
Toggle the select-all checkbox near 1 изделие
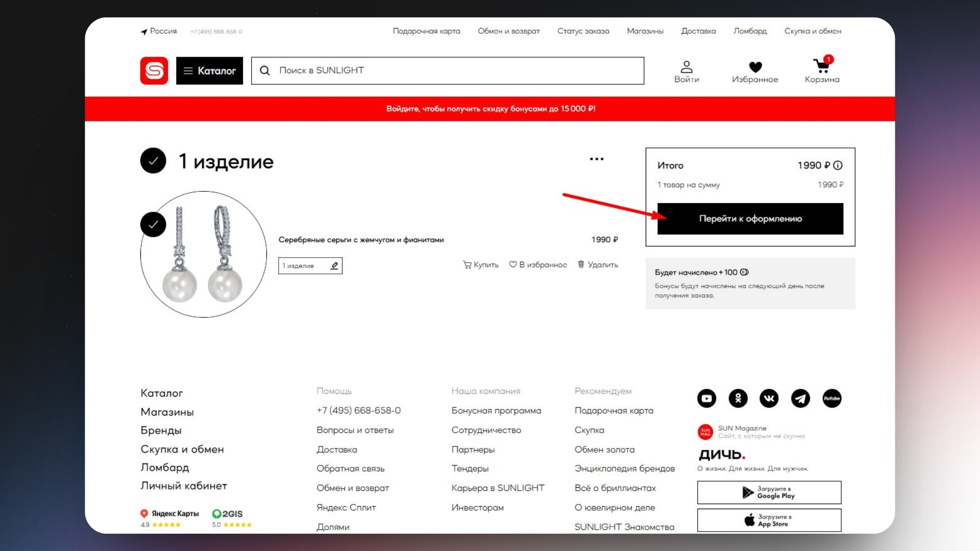tap(153, 161)
